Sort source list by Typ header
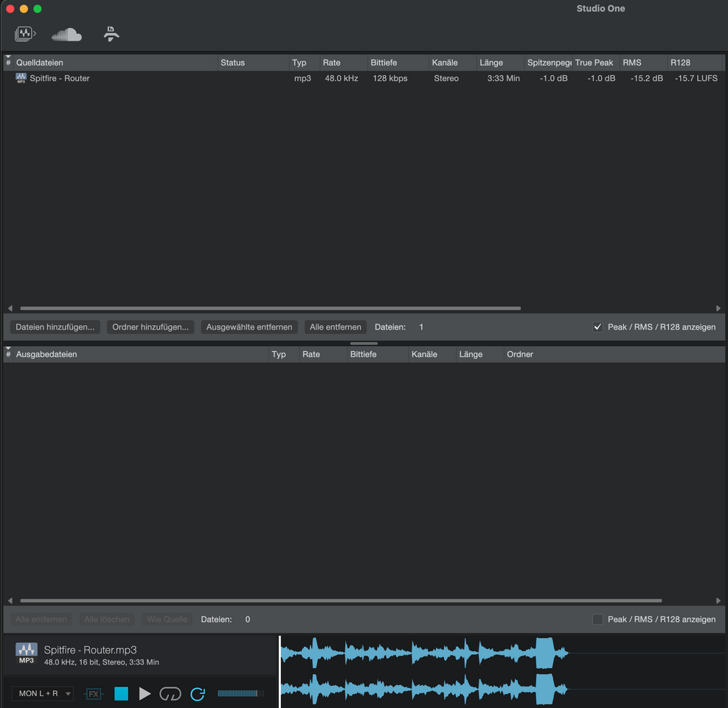 click(304, 63)
